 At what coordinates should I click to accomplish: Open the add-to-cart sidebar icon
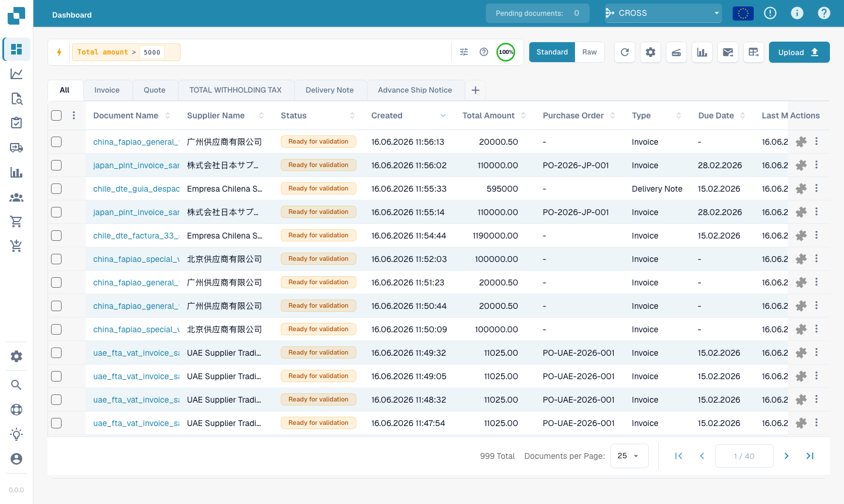point(16,246)
